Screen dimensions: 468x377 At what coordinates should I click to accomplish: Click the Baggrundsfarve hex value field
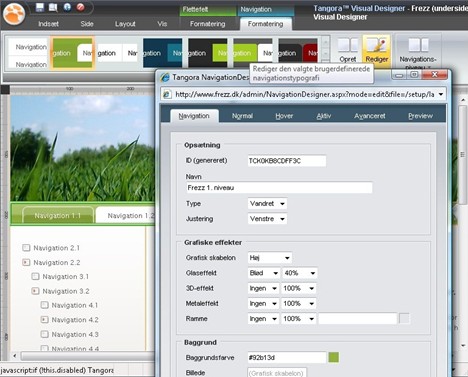tap(287, 357)
